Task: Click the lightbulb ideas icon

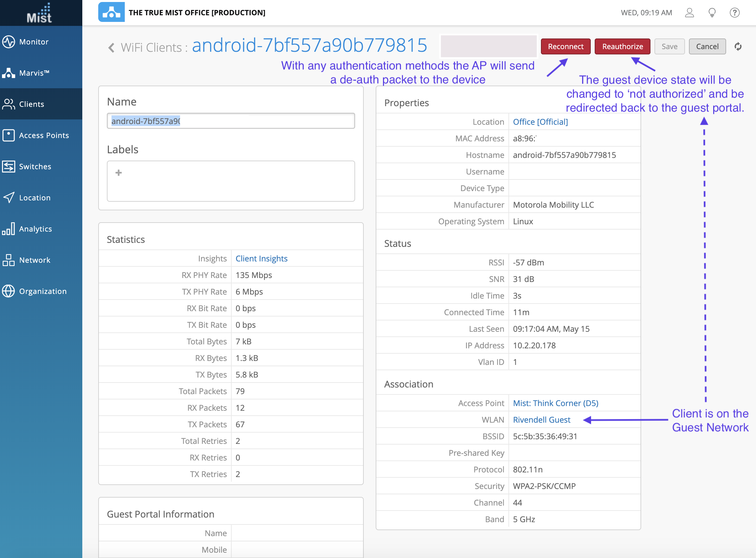Action: (712, 13)
